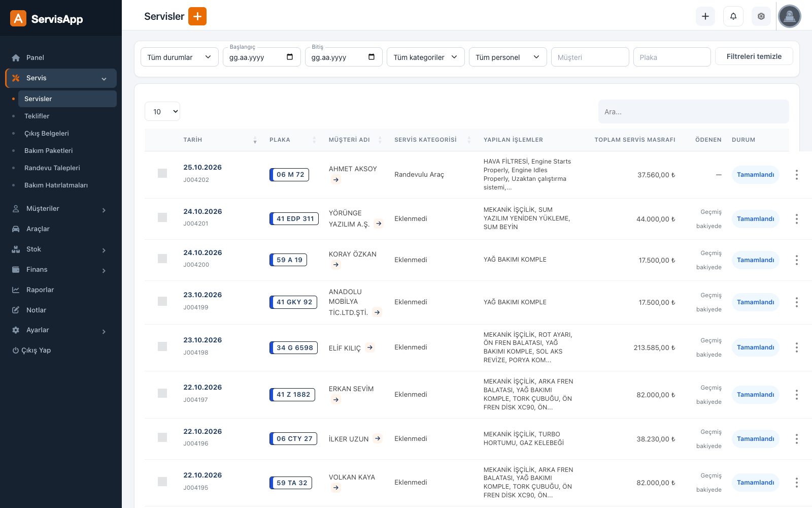Screen dimensions: 812x508
Task: Open row actions menu for J004198
Action: (797, 347)
